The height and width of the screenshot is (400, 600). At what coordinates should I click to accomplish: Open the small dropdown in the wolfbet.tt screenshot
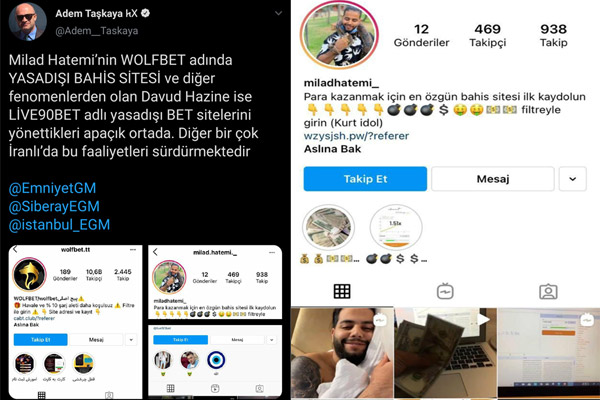click(x=131, y=340)
